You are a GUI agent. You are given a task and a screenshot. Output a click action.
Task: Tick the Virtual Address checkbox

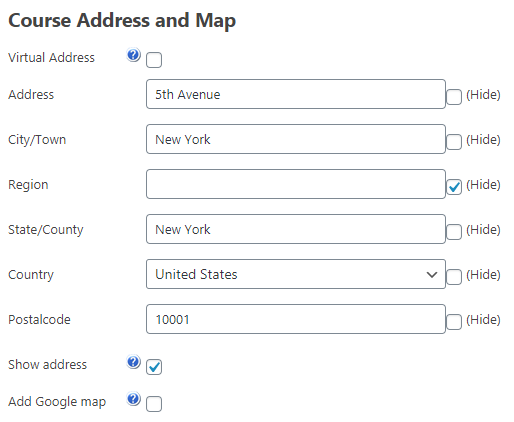pyautogui.click(x=154, y=60)
